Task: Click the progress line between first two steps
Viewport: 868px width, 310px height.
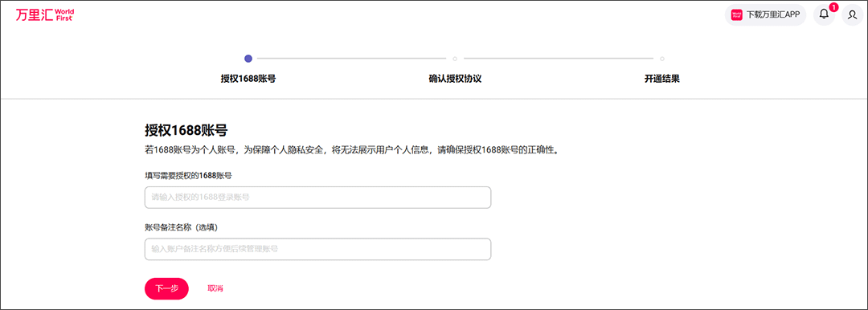Action: [x=351, y=58]
